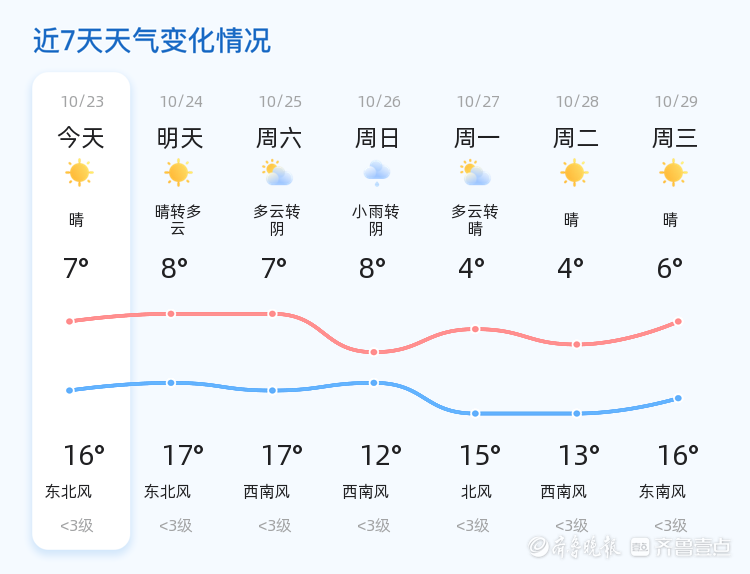This screenshot has width=750, height=574.
Task: Click the blue line point for 周一
Action: [x=476, y=413]
